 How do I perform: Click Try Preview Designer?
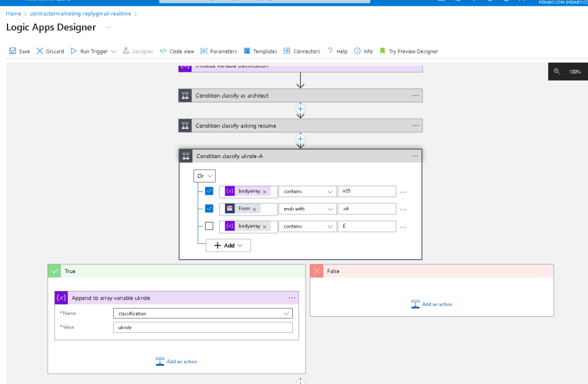point(409,51)
